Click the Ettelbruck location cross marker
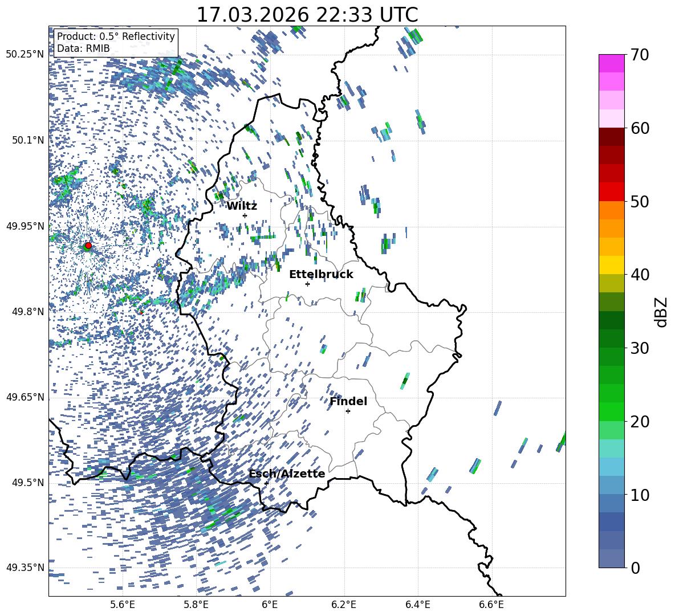 coord(307,284)
